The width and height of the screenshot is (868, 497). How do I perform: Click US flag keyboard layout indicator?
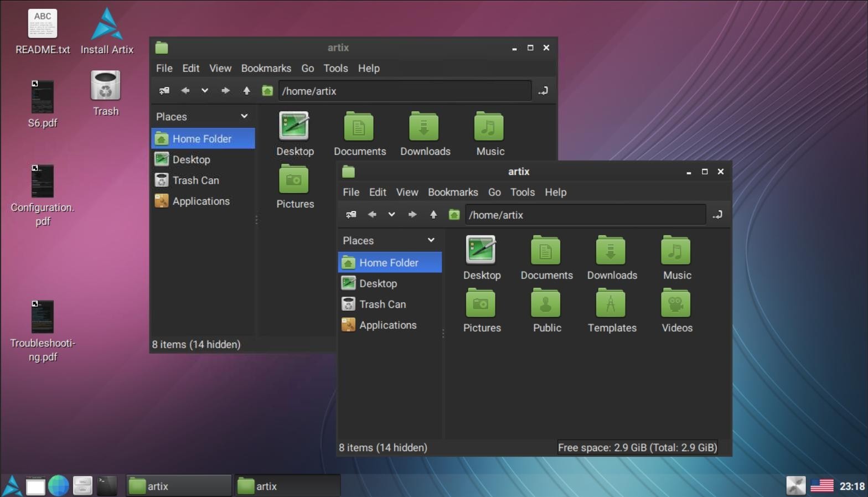click(x=821, y=486)
